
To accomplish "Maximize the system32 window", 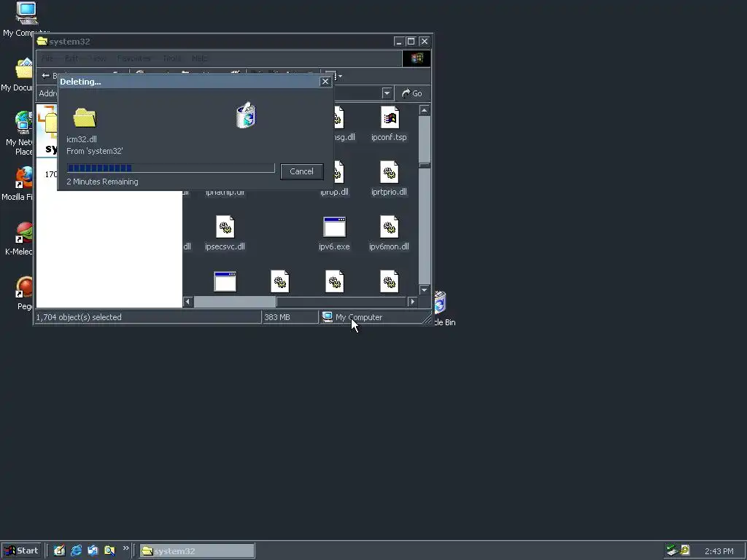I will pyautogui.click(x=411, y=42).
